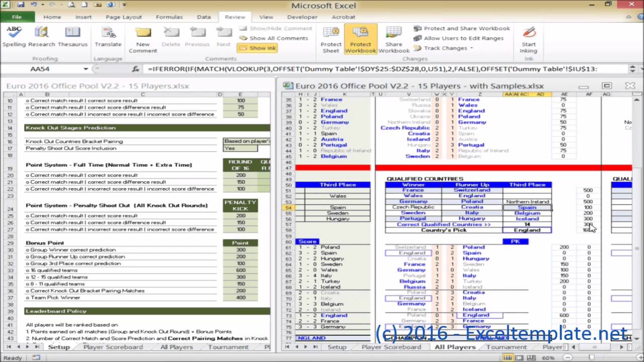The height and width of the screenshot is (362, 644).
Task: Select the 'Leaderboard Policy' header cell
Action: click(x=147, y=311)
